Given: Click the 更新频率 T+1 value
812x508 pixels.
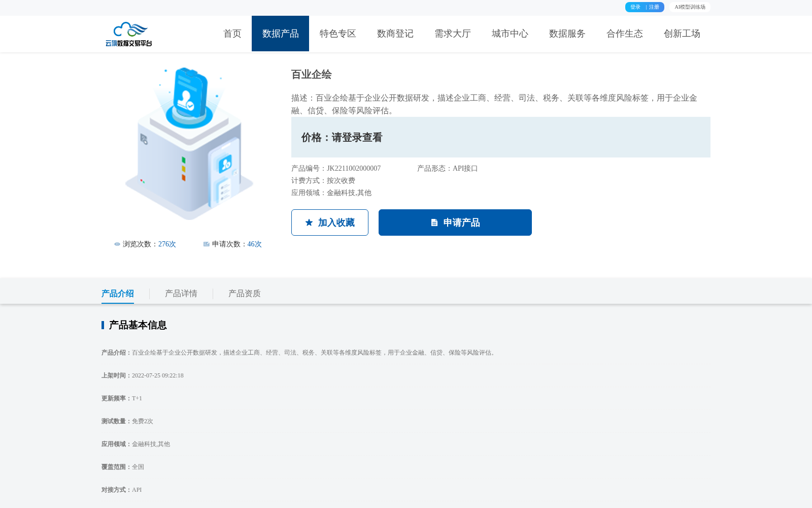Looking at the screenshot, I should pyautogui.click(x=137, y=398).
